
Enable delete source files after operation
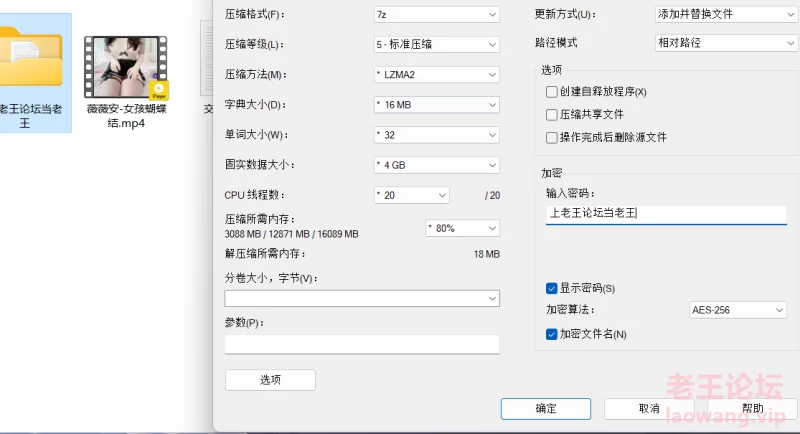[x=551, y=138]
